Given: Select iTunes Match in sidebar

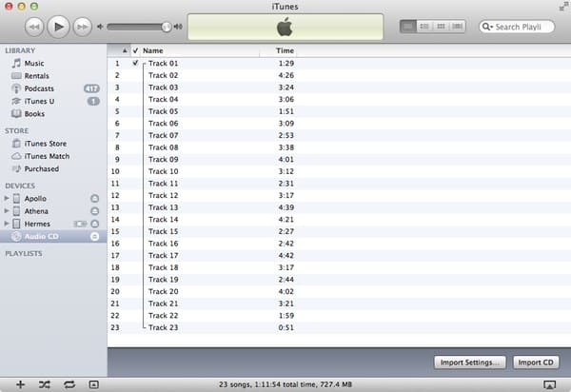Looking at the screenshot, I should [x=47, y=156].
